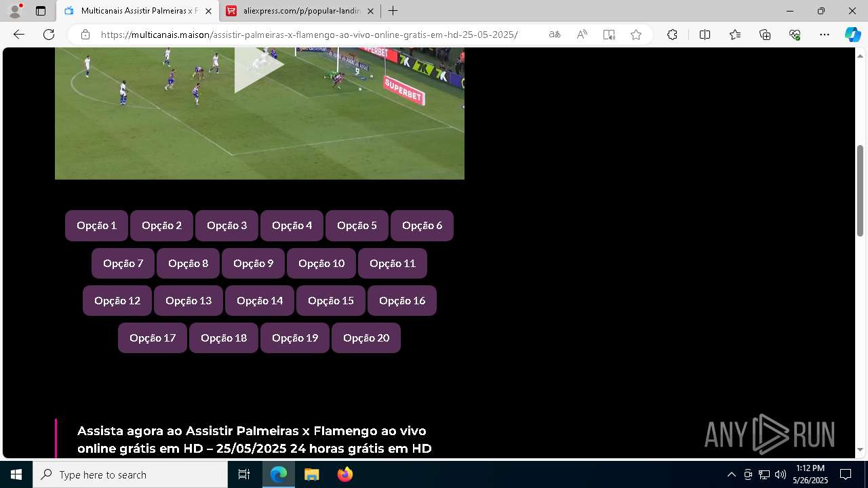868x488 pixels.
Task: Click the translate page icon
Action: click(x=555, y=35)
